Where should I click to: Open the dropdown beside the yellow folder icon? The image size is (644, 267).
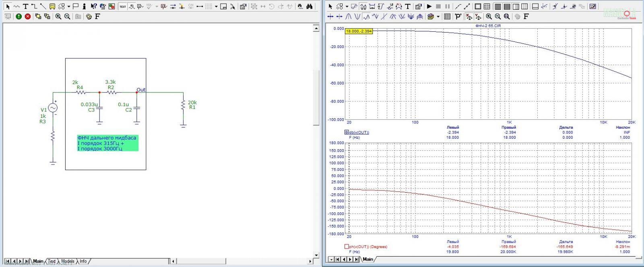pyautogui.click(x=438, y=16)
